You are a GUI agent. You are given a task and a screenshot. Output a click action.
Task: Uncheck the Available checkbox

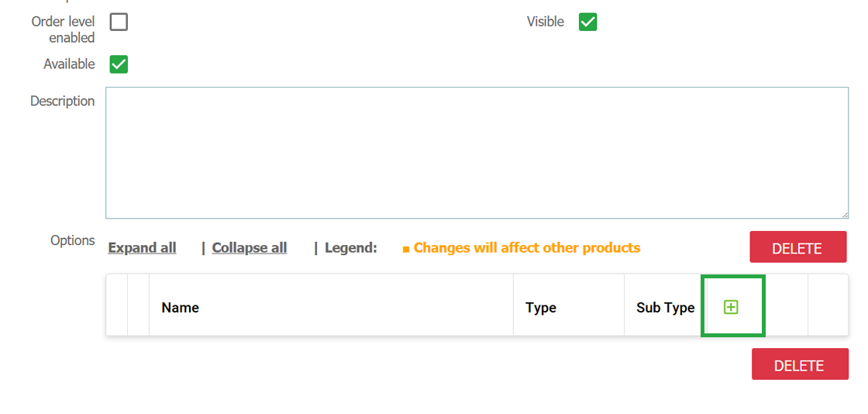[x=119, y=64]
